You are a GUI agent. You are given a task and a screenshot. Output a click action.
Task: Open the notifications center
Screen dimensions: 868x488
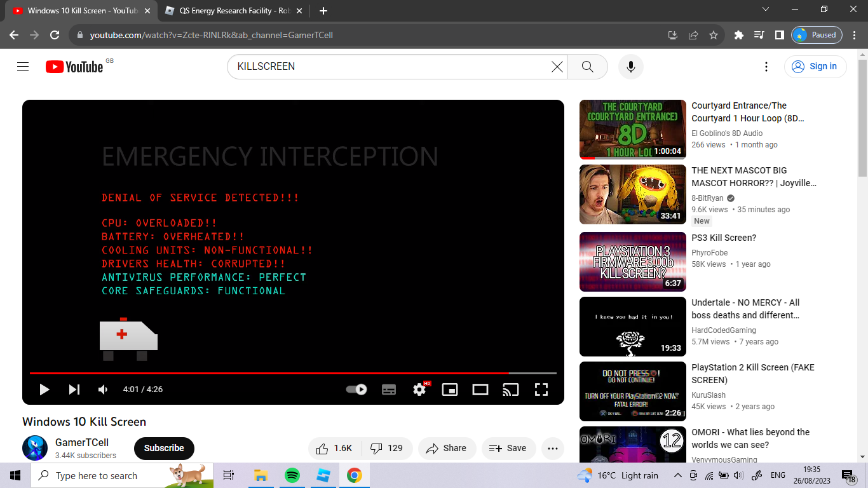[x=849, y=476]
